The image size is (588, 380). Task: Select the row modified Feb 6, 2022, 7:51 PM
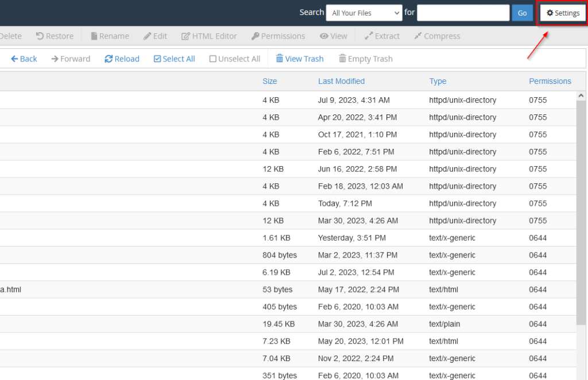pyautogui.click(x=288, y=152)
